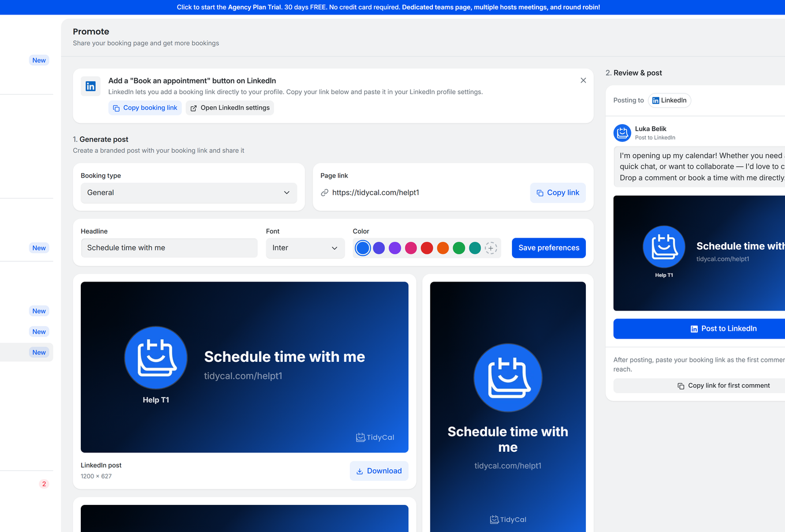Select the pink color swatch
Viewport: 785px width, 532px height.
411,248
